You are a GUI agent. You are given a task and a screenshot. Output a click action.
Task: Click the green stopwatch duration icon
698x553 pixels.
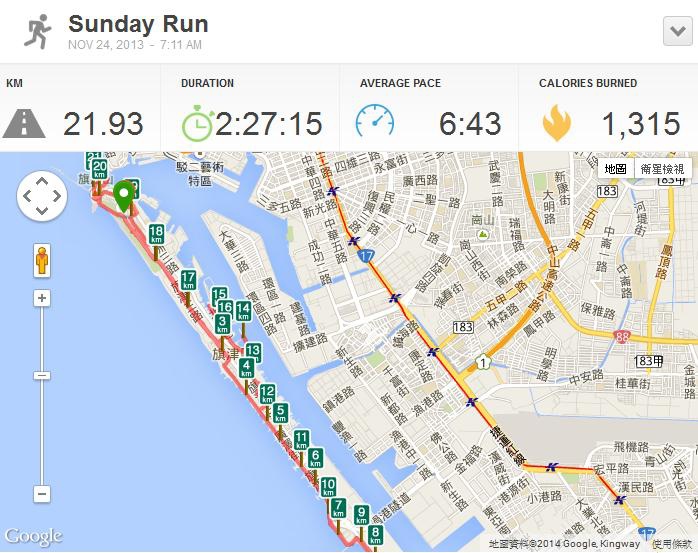tap(198, 123)
